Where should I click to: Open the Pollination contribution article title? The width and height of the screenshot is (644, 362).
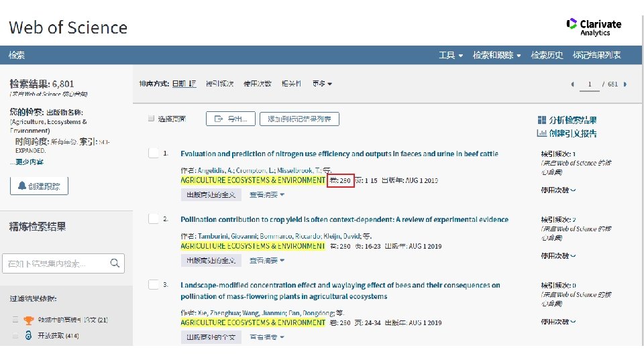(345, 219)
